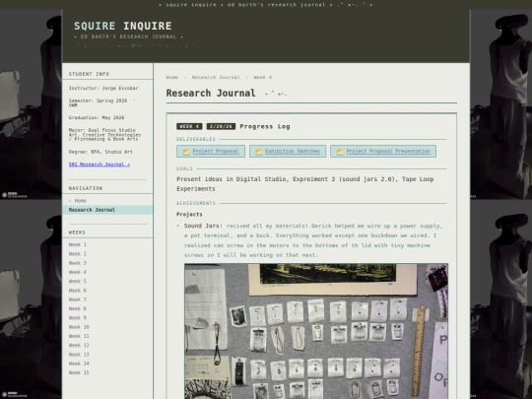Viewport: 532px width, 399px height.
Task: Open Week 7 in weeks list
Action: tap(78, 299)
